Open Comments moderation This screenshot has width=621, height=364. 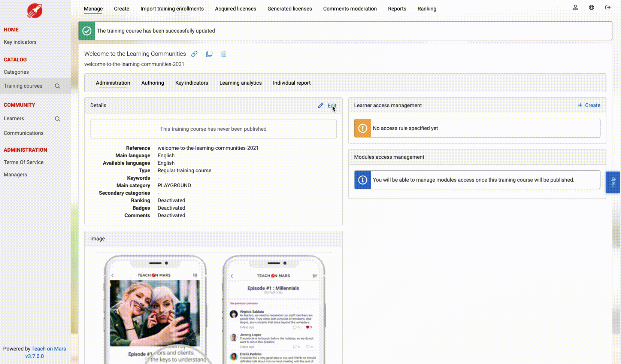point(350,9)
